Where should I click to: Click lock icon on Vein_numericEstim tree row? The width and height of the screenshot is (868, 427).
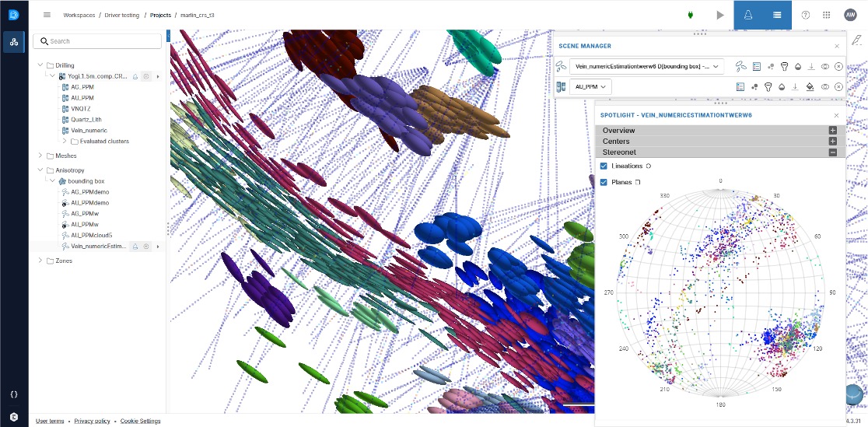click(135, 246)
